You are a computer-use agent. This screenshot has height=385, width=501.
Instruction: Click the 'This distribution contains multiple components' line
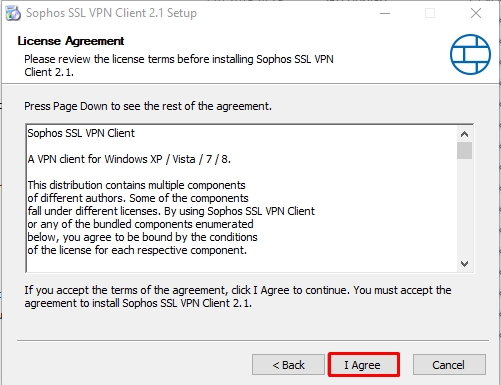(x=137, y=185)
